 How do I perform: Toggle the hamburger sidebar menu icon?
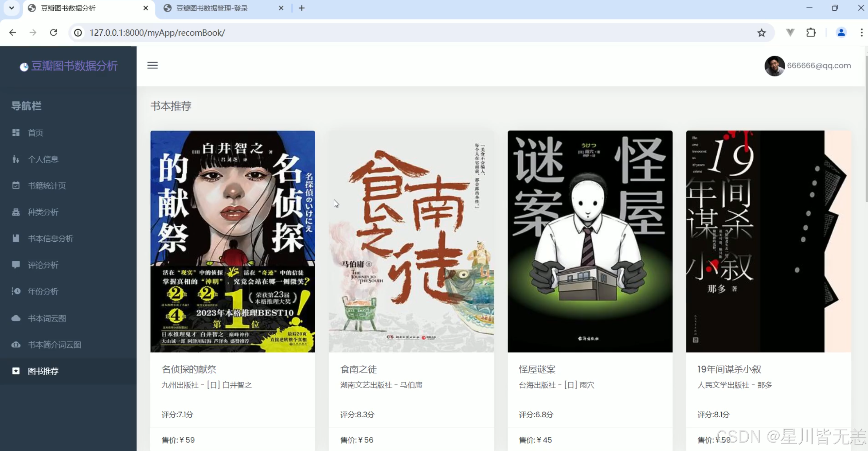click(152, 65)
